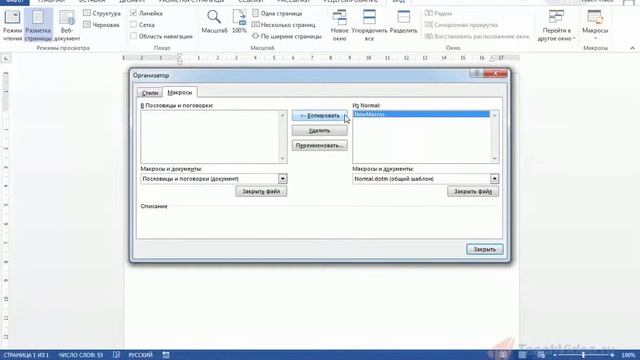Click СТРАНИЦА 1 ИЗ 1 in status bar
The height and width of the screenshot is (360, 640).
pos(26,355)
